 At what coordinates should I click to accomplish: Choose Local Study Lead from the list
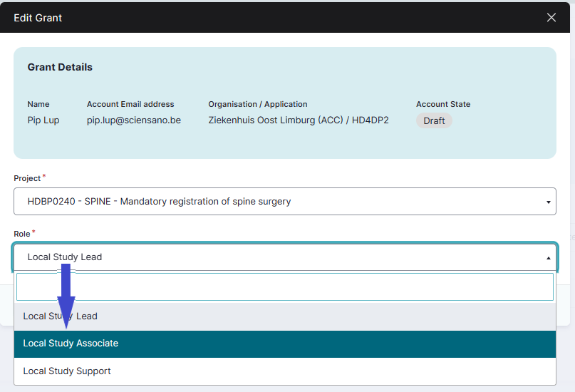(x=60, y=316)
